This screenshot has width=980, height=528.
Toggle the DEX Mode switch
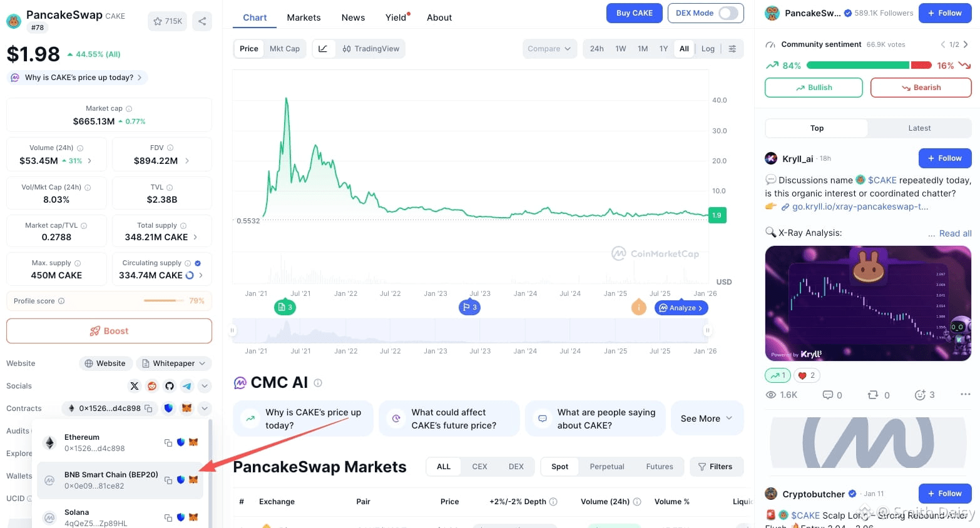coord(728,13)
